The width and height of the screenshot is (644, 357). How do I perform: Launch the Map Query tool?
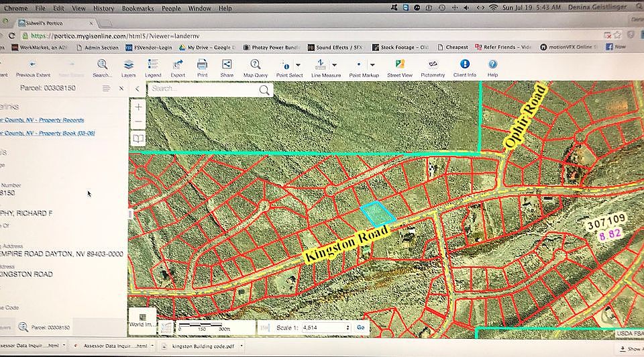256,65
